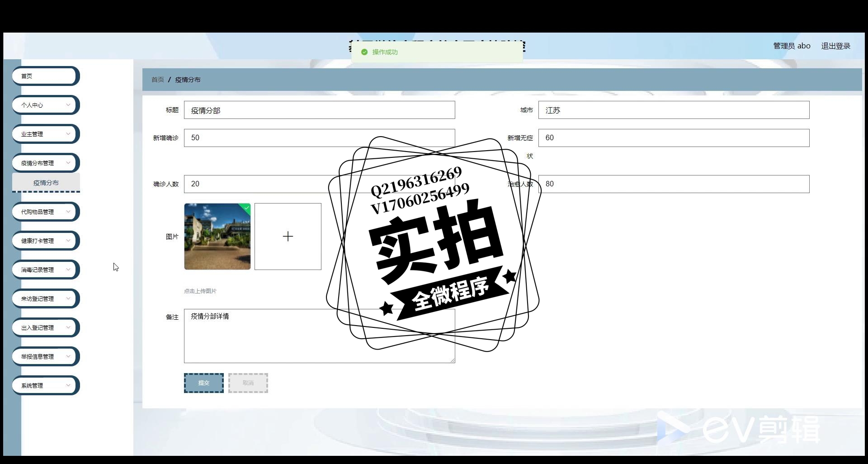Expand the 系统管理 menu chevron

click(x=68, y=385)
